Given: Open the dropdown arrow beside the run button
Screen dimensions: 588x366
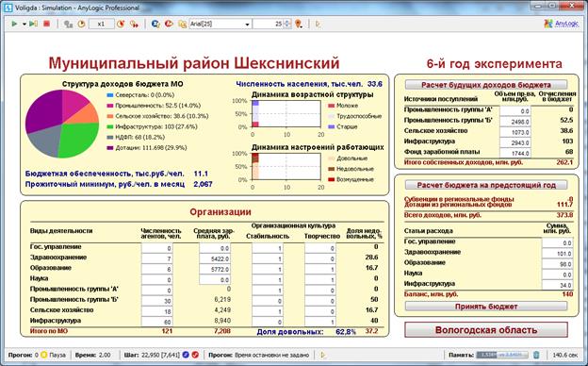Looking at the screenshot, I should tap(24, 25).
